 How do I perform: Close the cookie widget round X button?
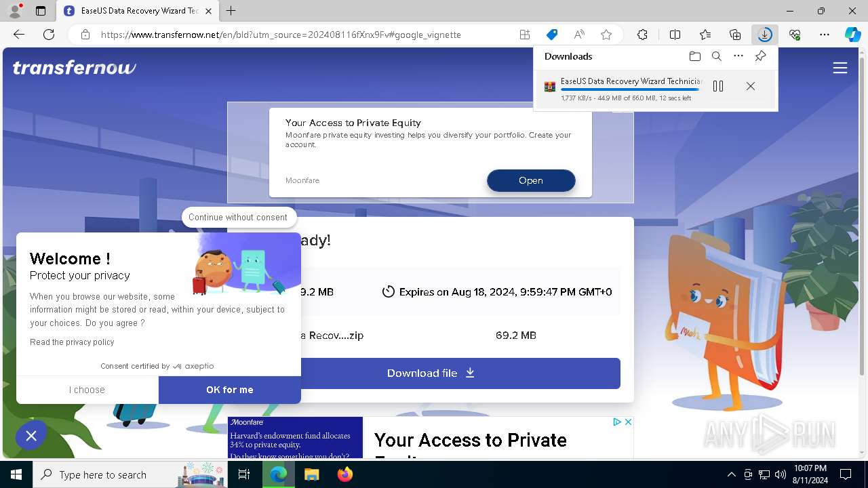click(x=31, y=436)
